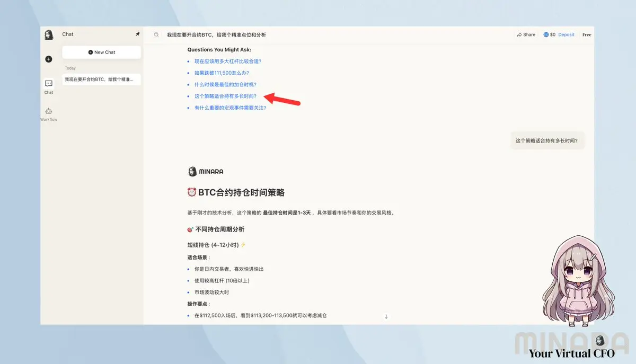The image size is (636, 364).
Task: Open the user avatar profile icon
Action: point(49,35)
